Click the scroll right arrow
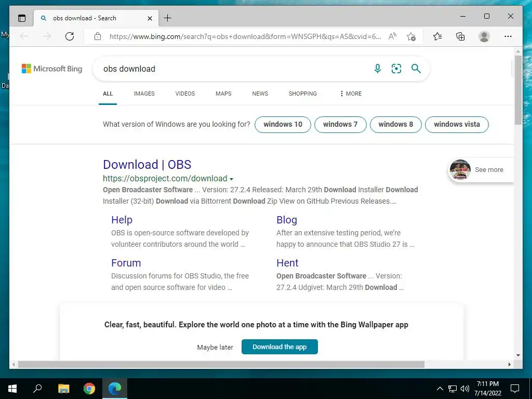This screenshot has width=532, height=399. pyautogui.click(x=510, y=364)
